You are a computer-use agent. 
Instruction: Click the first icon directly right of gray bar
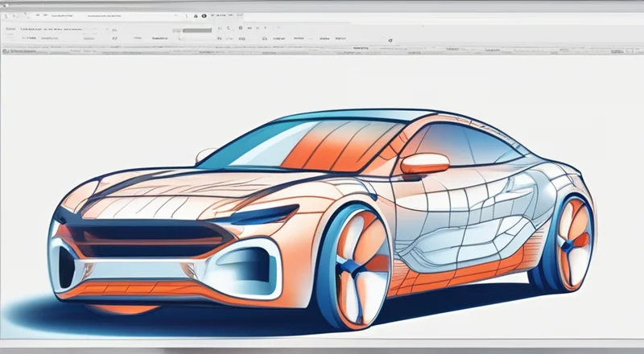pyautogui.click(x=218, y=30)
